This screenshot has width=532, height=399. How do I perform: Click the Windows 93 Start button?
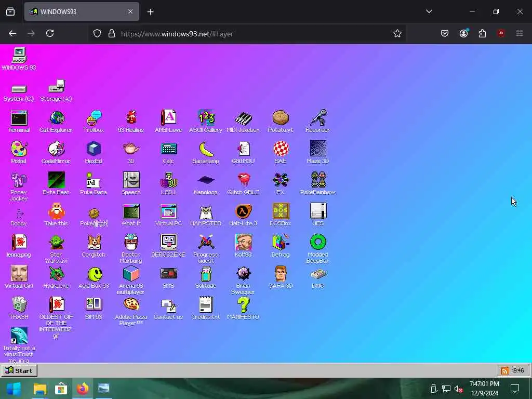pyautogui.click(x=19, y=370)
